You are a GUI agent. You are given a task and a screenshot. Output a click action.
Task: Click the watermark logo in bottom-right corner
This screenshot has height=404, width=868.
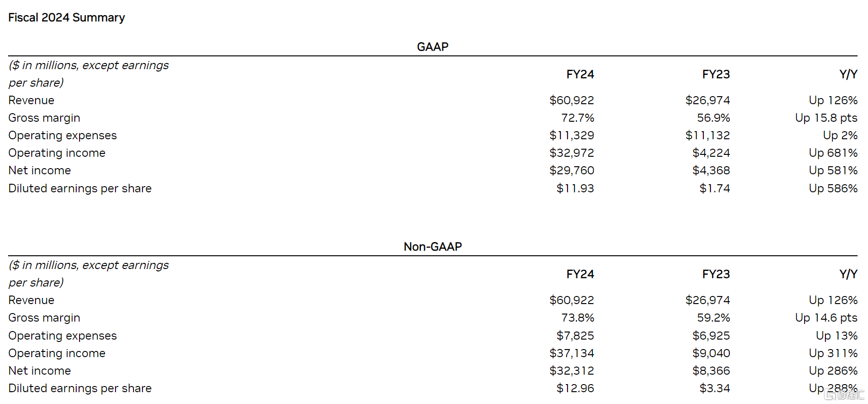coord(844,394)
